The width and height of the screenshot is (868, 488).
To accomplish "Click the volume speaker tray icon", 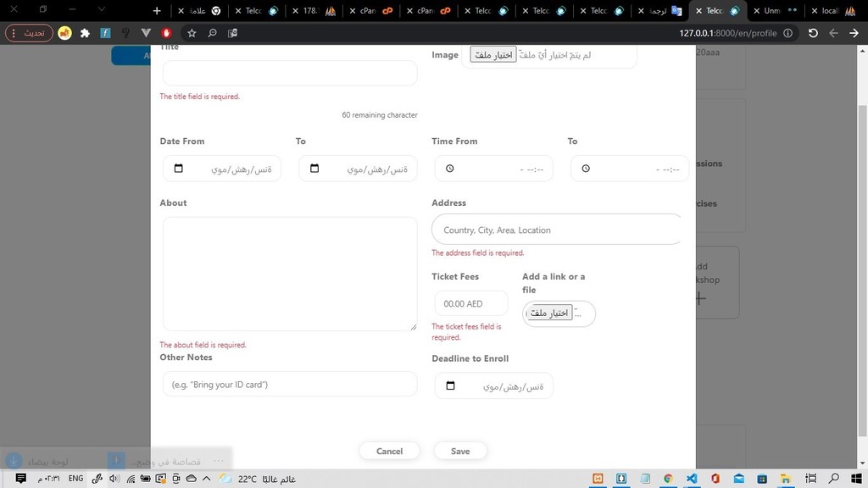I will 114,479.
